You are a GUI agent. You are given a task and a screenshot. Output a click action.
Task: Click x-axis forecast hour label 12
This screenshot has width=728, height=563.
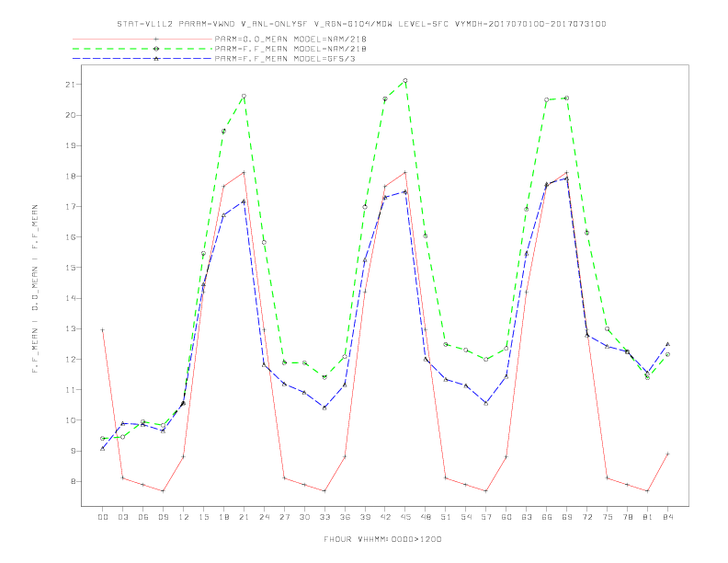[184, 517]
